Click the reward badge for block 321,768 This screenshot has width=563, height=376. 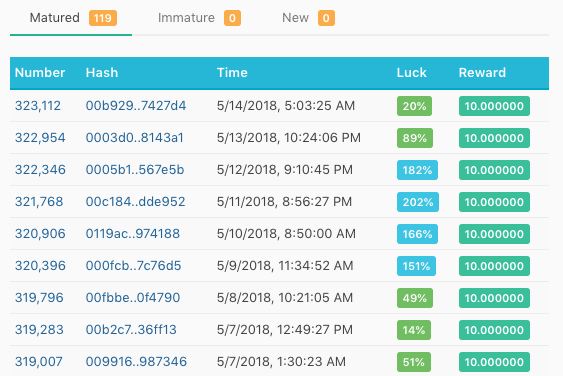494,202
